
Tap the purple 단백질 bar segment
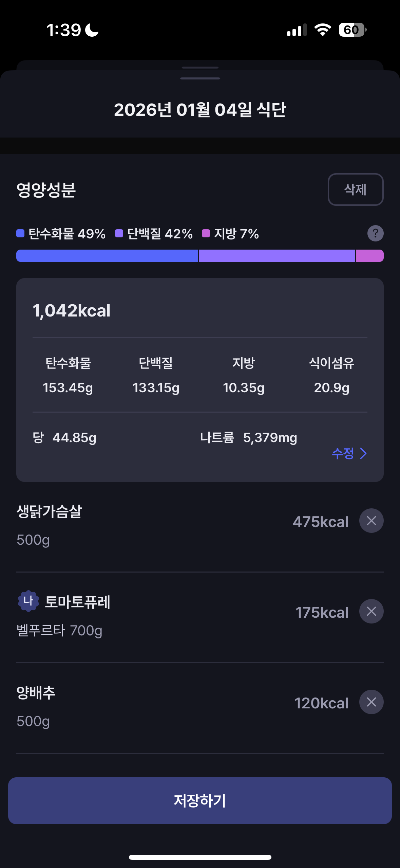point(277,256)
